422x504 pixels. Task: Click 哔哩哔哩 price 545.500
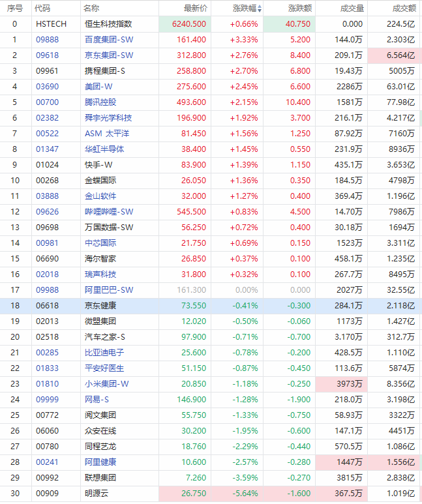pos(191,212)
